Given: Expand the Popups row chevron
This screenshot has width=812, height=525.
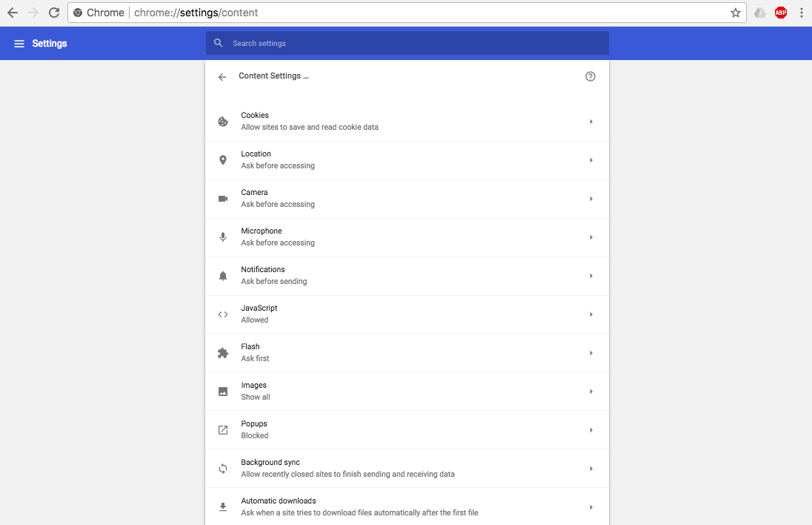Looking at the screenshot, I should point(591,429).
